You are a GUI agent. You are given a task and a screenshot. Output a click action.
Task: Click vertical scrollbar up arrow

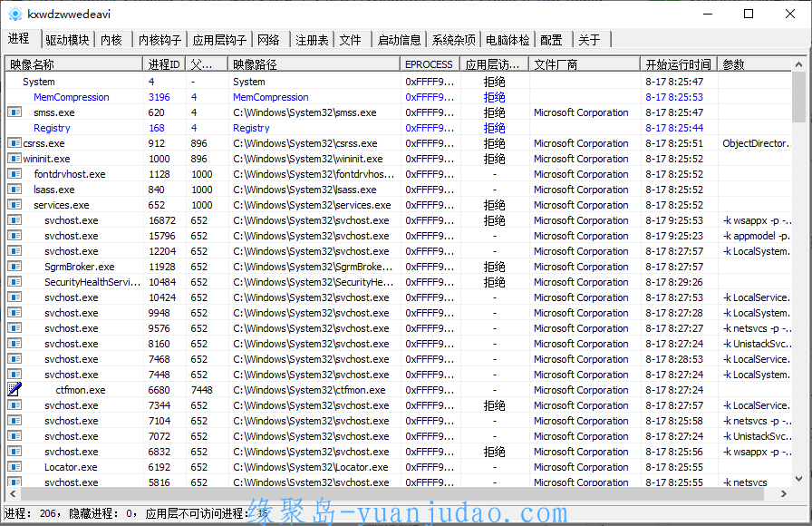pyautogui.click(x=798, y=64)
